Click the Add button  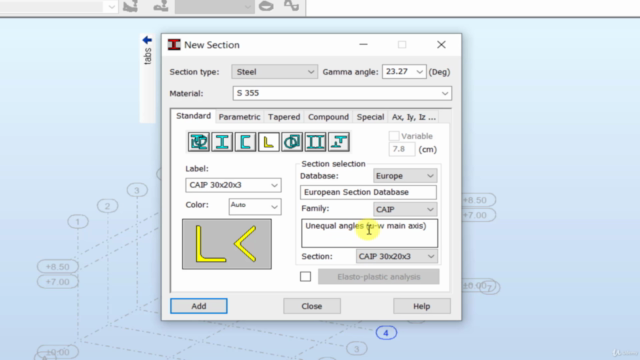[x=199, y=306]
